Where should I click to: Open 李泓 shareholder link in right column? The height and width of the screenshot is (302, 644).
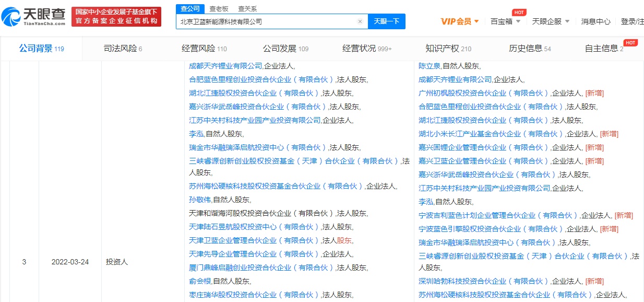pyautogui.click(x=426, y=202)
